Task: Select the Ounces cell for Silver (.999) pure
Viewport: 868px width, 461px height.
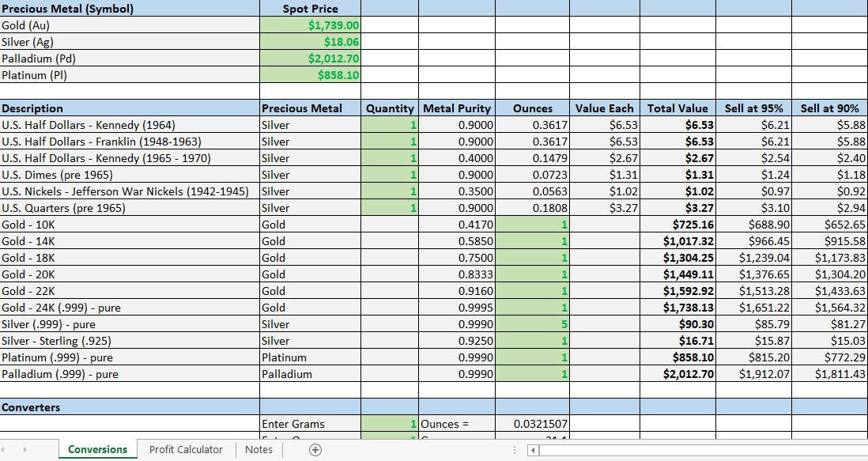Action: pos(532,324)
